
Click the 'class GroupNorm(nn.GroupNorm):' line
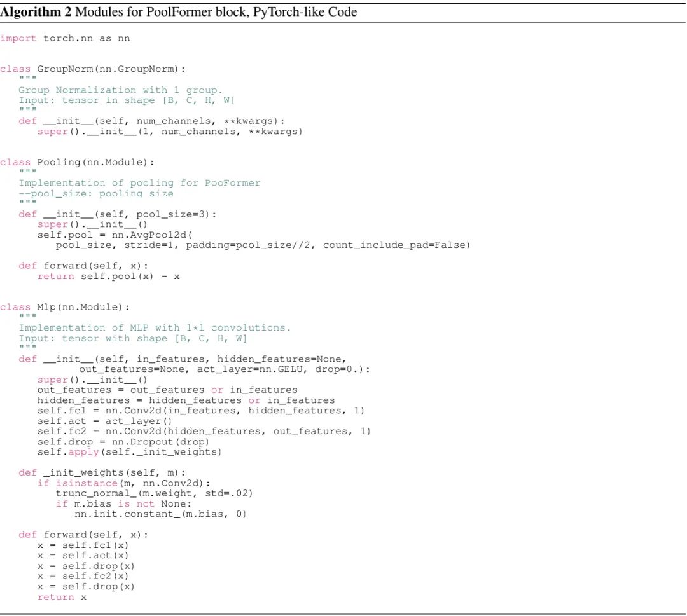93,69
